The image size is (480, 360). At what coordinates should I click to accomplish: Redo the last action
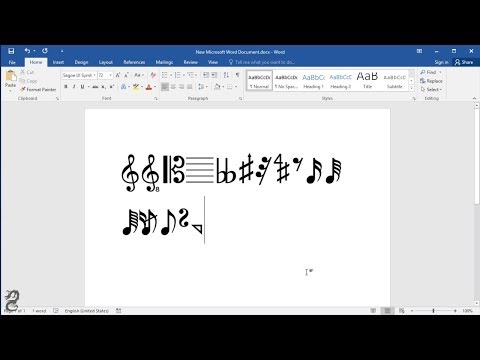[x=45, y=51]
